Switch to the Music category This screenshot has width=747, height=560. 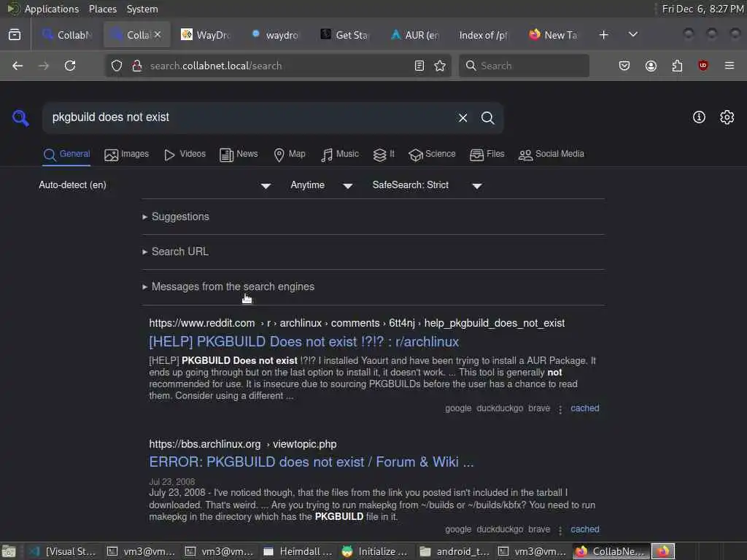click(x=340, y=155)
